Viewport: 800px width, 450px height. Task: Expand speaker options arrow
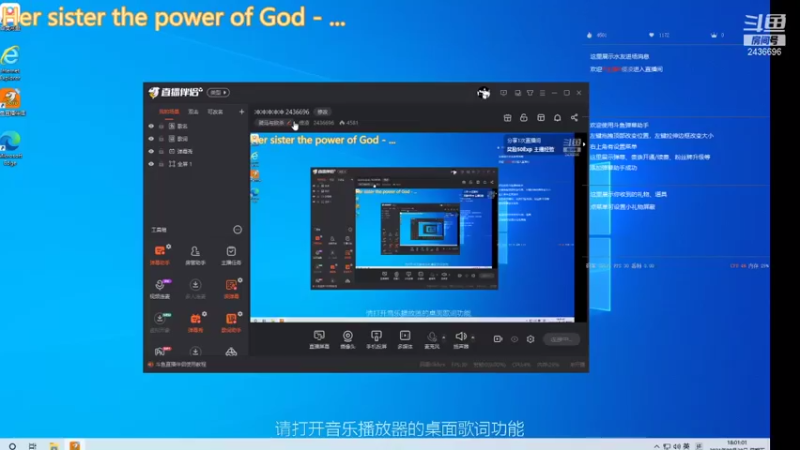[x=472, y=337]
